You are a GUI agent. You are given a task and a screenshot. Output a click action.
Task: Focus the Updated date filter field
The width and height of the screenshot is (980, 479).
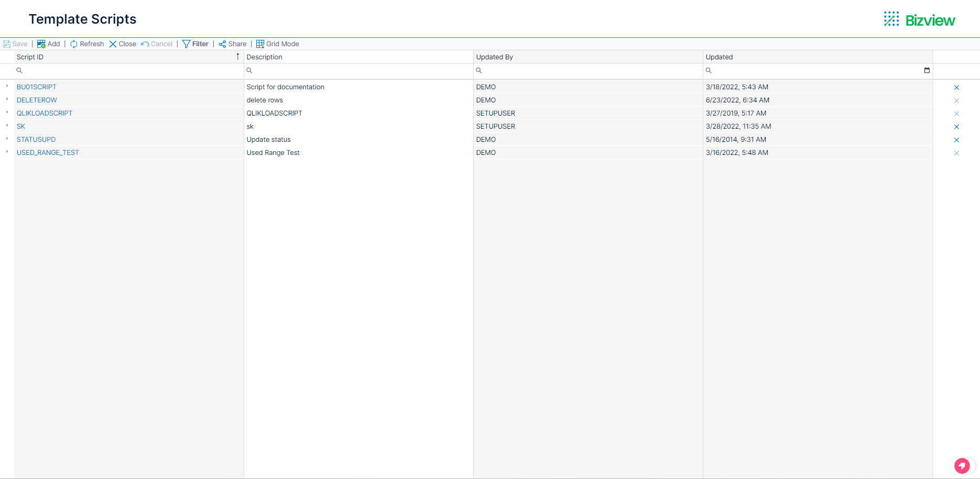[817, 70]
